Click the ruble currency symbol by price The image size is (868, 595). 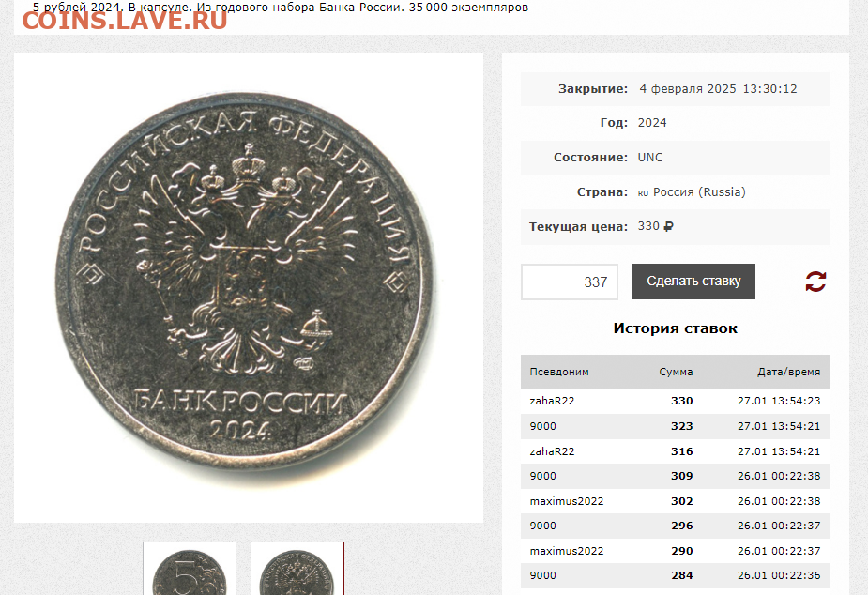coord(668,226)
